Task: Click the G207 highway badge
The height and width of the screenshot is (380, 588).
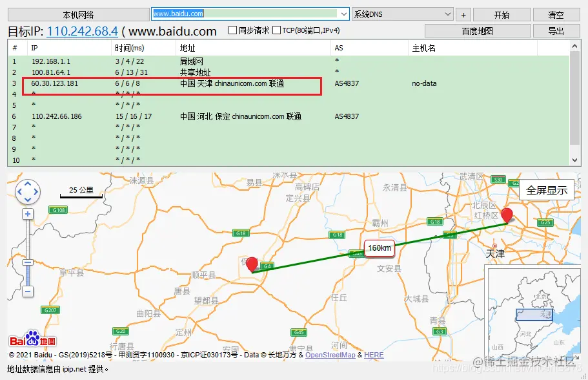Action: pyautogui.click(x=50, y=310)
